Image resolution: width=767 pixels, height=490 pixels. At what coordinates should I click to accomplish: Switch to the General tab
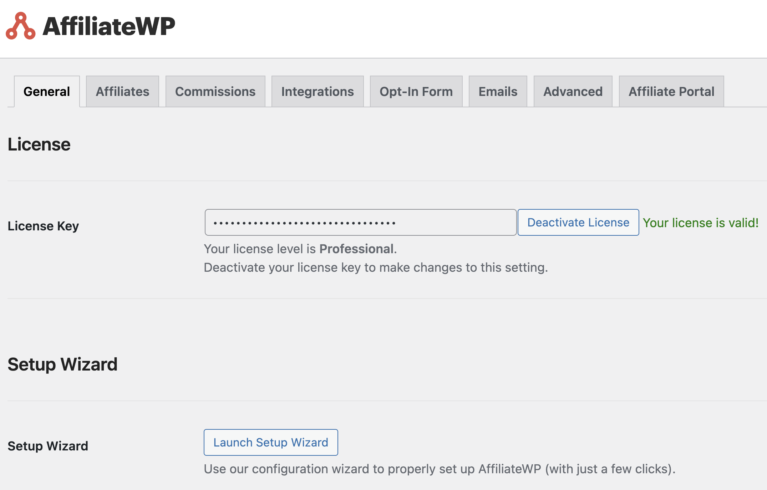click(x=47, y=91)
